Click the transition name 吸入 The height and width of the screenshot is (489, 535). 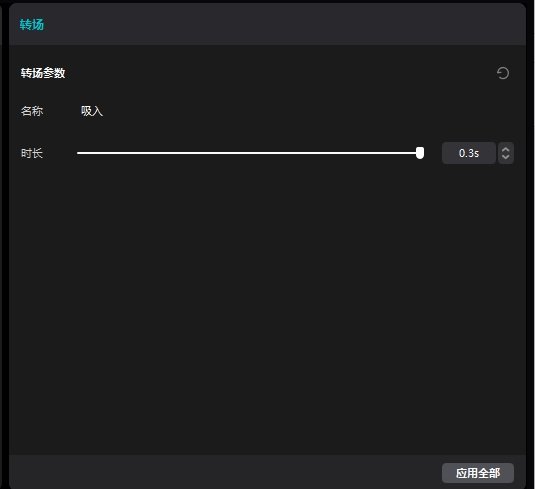point(92,111)
